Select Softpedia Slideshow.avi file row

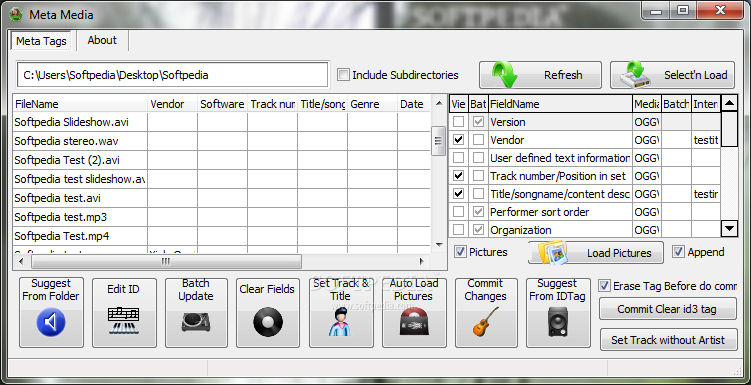coord(80,122)
